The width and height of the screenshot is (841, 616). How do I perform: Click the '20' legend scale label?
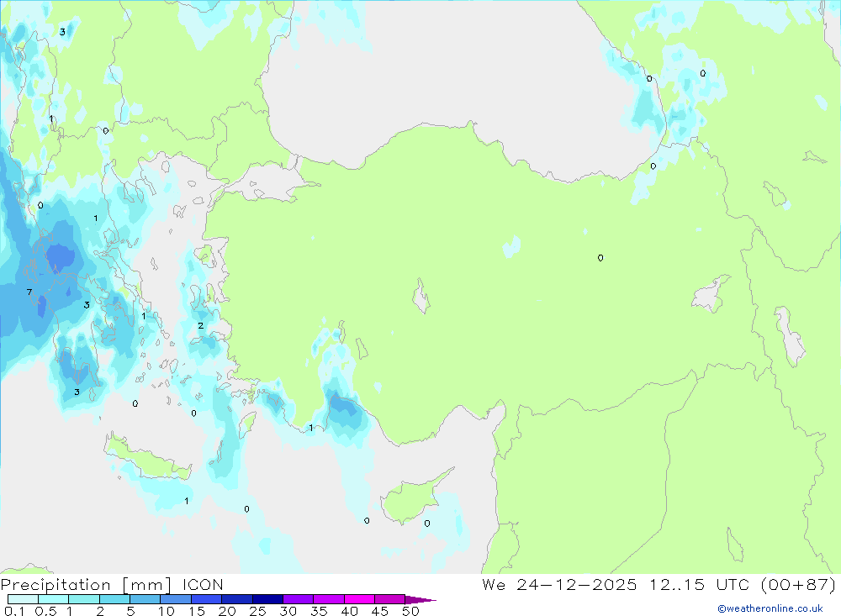tap(227, 611)
